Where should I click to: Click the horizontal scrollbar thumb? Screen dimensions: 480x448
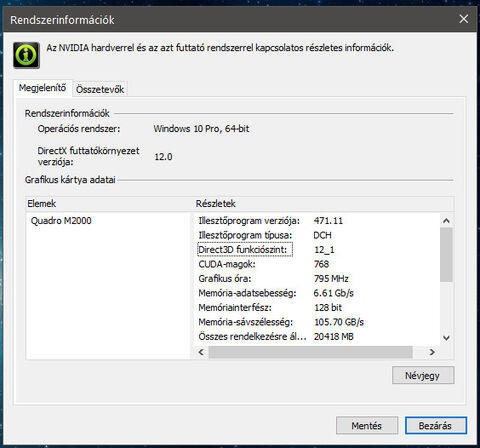click(x=310, y=352)
